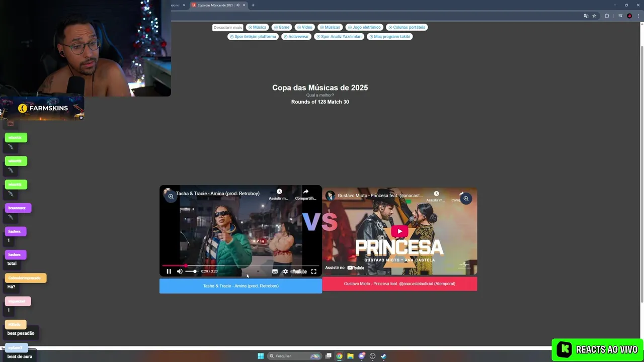Click the translate page icon in address bar
Viewport: 644px width, 362px height.
586,16
